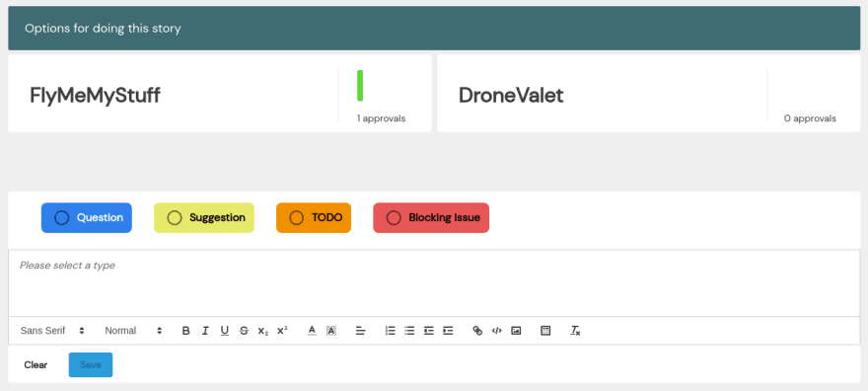Select the Question comment type
The width and height of the screenshot is (868, 391).
pos(87,217)
